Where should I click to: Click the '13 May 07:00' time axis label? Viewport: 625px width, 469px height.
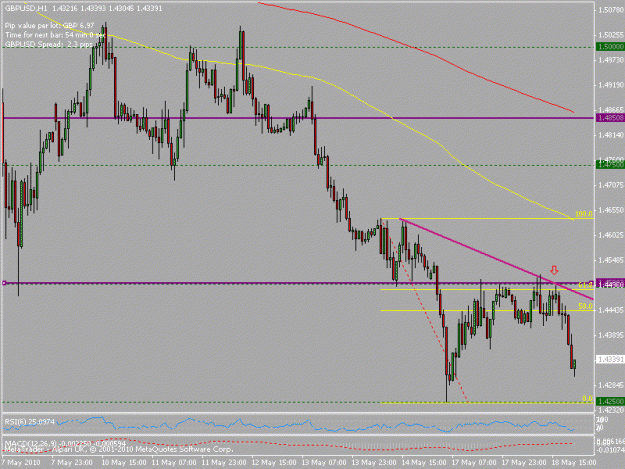click(x=324, y=462)
